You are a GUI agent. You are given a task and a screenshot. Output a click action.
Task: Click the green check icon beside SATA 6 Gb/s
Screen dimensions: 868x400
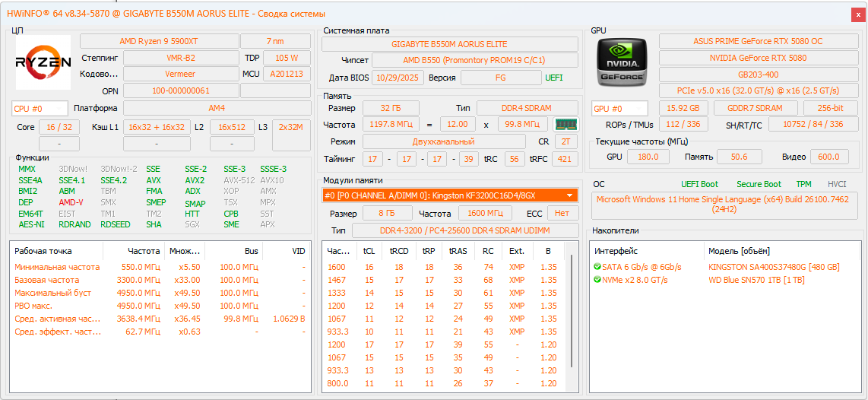tap(597, 267)
